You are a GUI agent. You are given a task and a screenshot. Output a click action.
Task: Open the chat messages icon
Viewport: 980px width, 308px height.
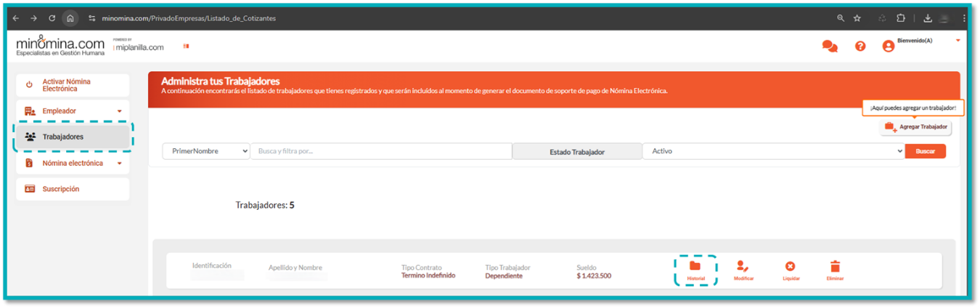(829, 46)
